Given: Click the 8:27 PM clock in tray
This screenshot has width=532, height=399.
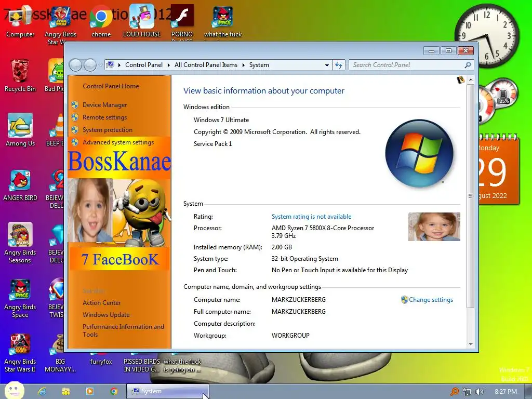Looking at the screenshot, I should click(x=506, y=392).
